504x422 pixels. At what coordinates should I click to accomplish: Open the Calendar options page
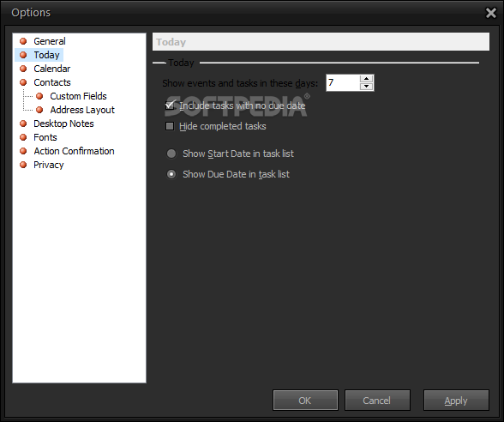tap(51, 69)
